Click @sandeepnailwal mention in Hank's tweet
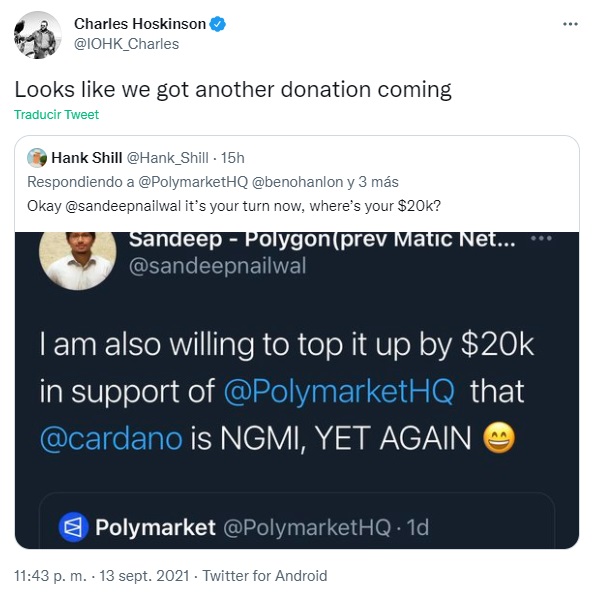 point(123,206)
